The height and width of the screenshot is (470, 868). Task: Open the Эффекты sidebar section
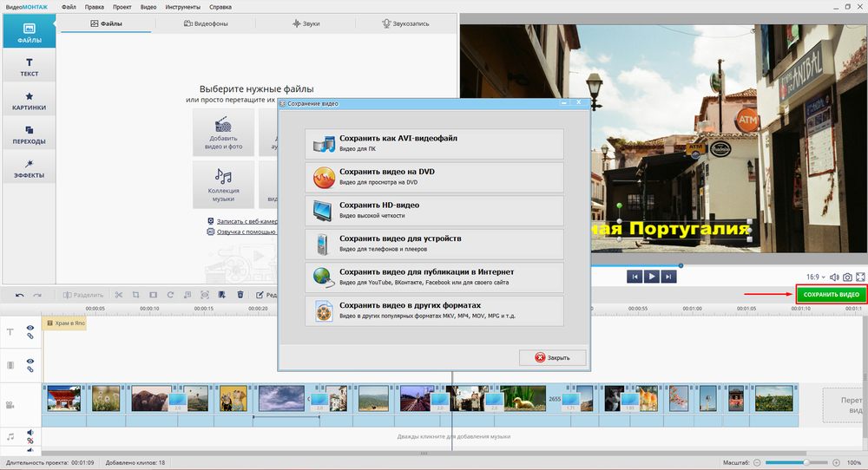[29, 168]
